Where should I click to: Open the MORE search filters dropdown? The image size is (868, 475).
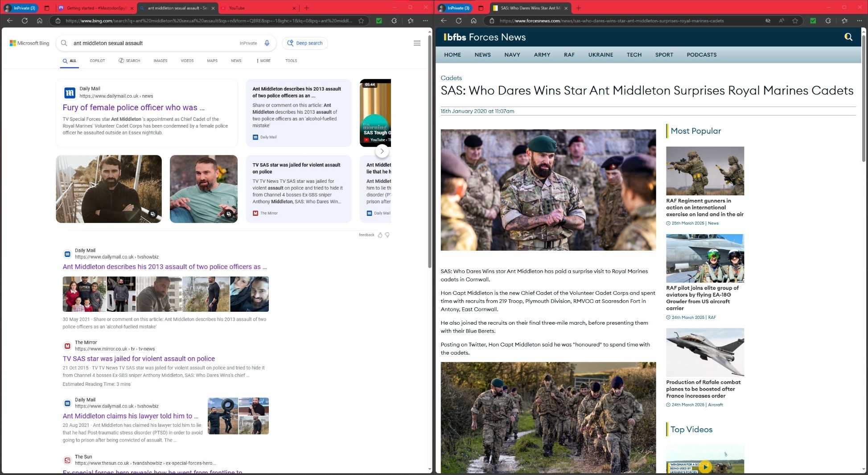[x=263, y=61]
